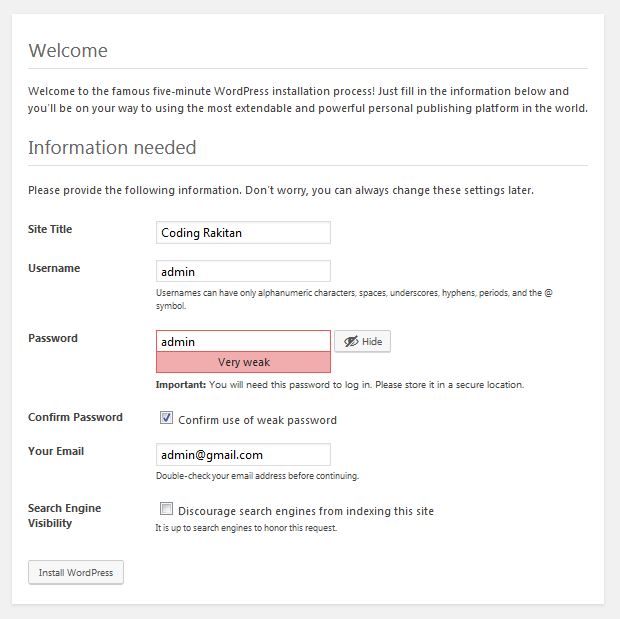Viewport: 620px width, 619px height.
Task: Click the search engines honor request note
Action: point(246,528)
